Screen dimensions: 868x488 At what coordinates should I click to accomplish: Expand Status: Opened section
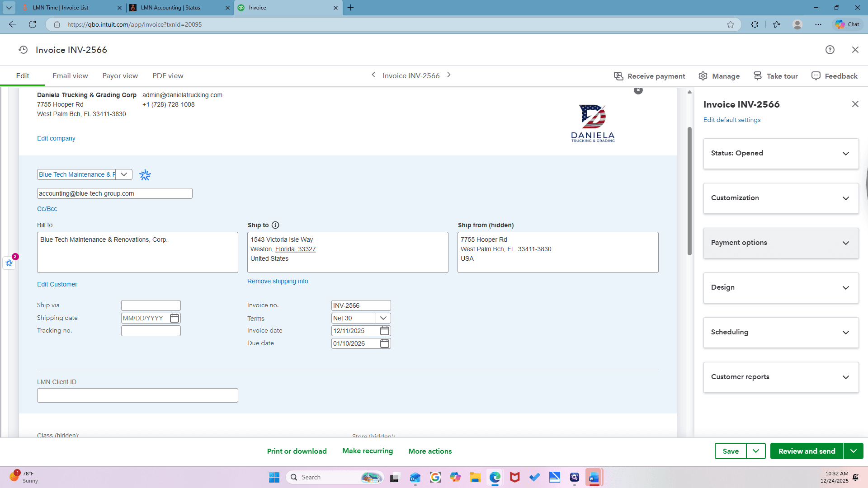(781, 154)
